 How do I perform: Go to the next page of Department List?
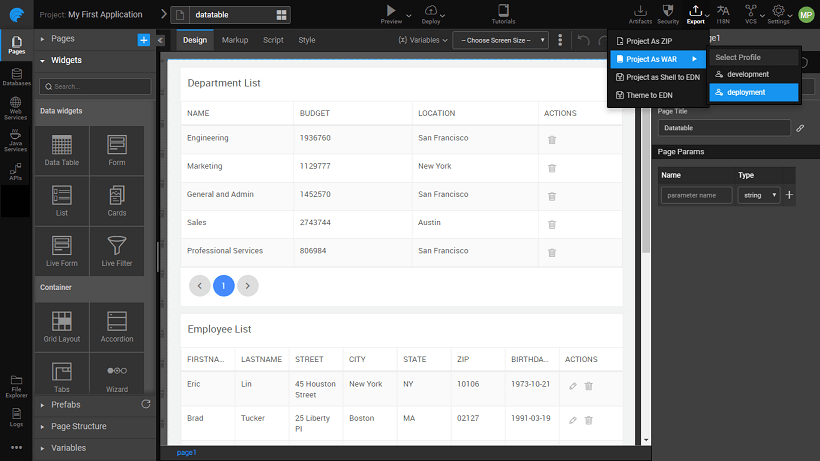click(248, 286)
